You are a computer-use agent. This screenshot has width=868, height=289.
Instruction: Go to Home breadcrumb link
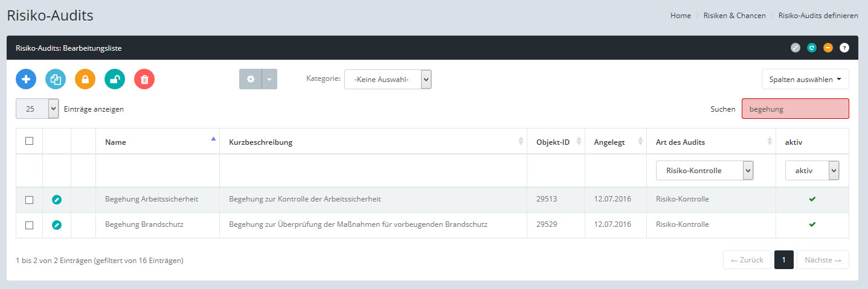[680, 16]
